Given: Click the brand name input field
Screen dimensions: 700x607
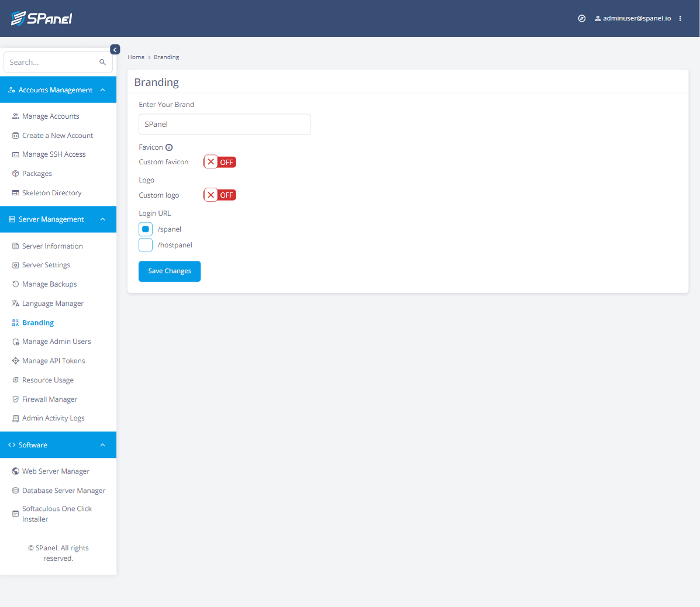Looking at the screenshot, I should coord(225,124).
